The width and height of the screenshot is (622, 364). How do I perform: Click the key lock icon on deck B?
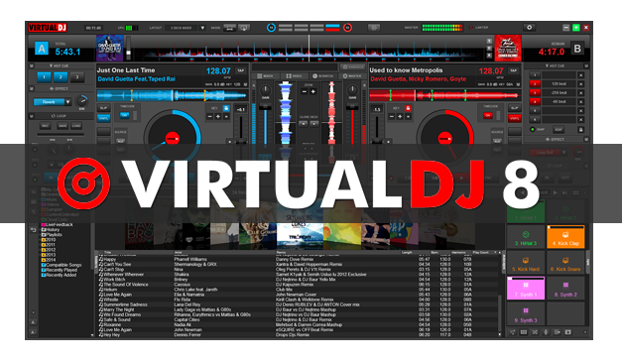click(408, 108)
